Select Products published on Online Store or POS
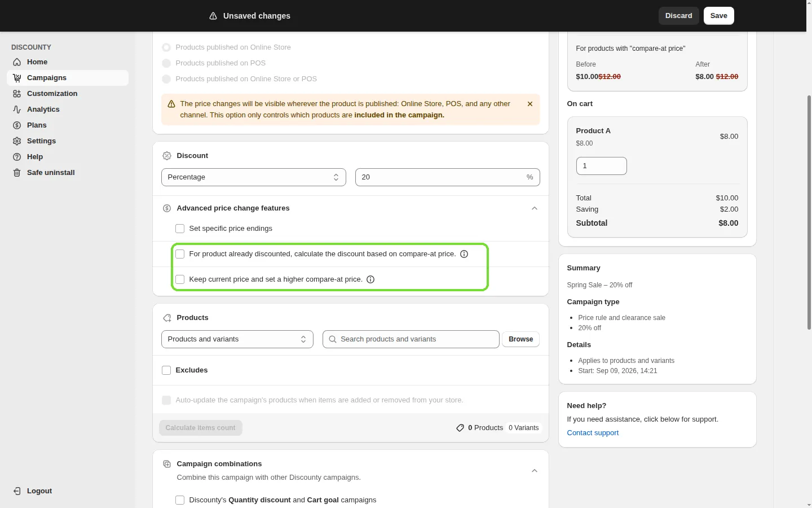Screen dimensions: 812x508 pos(166,79)
